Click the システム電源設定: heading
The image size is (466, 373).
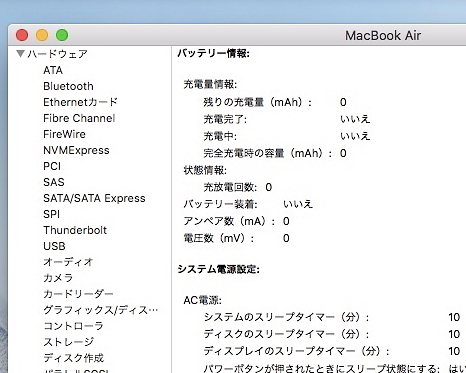click(x=219, y=269)
